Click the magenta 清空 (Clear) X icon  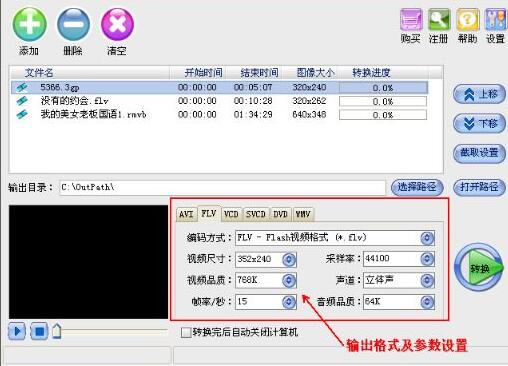[117, 24]
